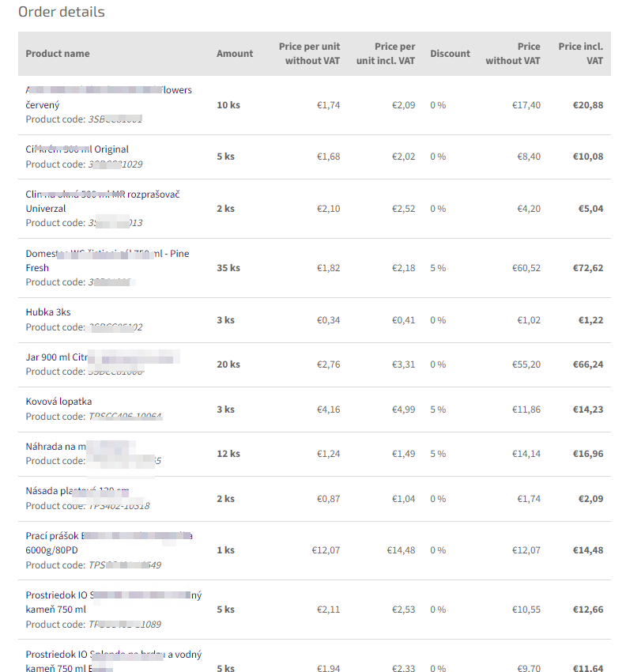Open the rozprašovač Univerzal product link
Viewport: 626px width, 672px height.
(x=103, y=202)
